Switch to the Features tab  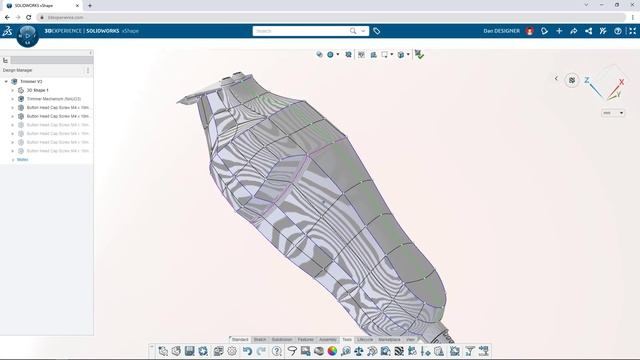(305, 340)
